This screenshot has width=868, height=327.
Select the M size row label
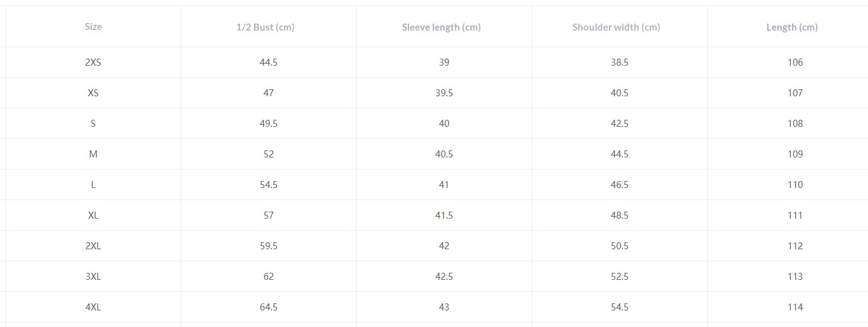pos(93,154)
